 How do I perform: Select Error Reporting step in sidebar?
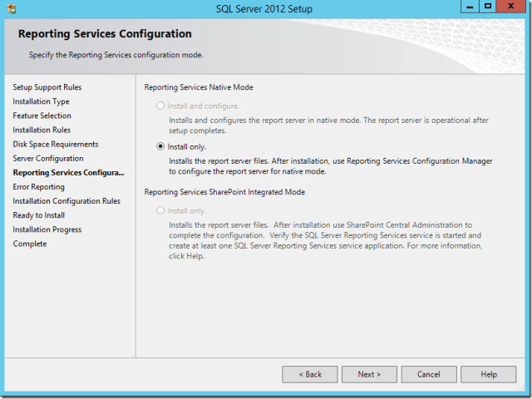click(x=39, y=187)
